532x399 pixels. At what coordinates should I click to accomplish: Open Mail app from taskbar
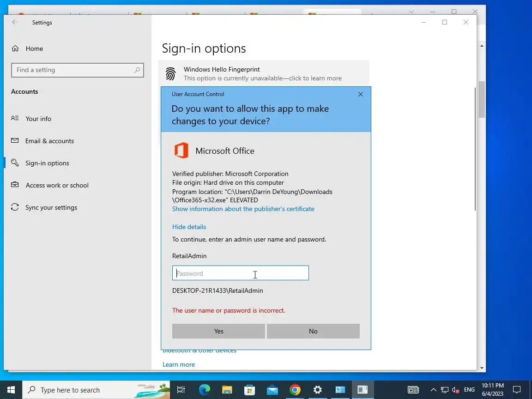coord(272,390)
